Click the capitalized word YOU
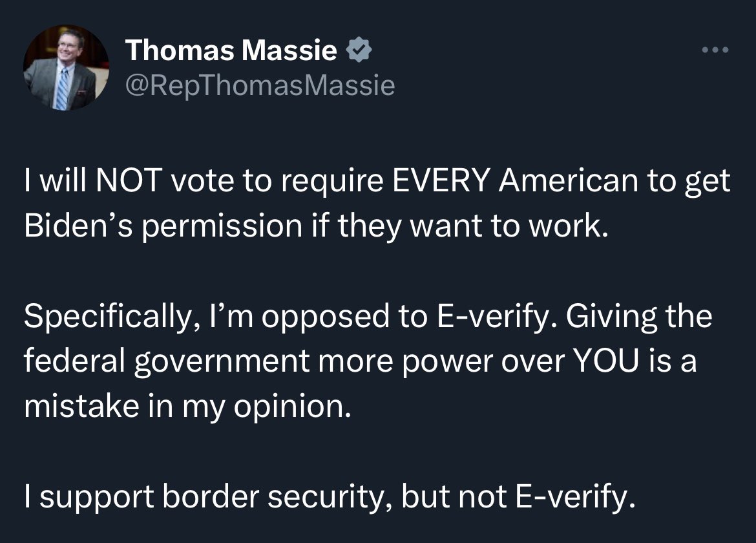 tap(607, 361)
